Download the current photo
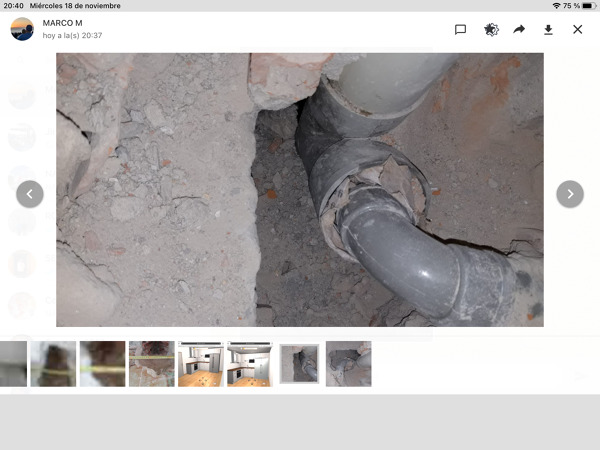 548,30
